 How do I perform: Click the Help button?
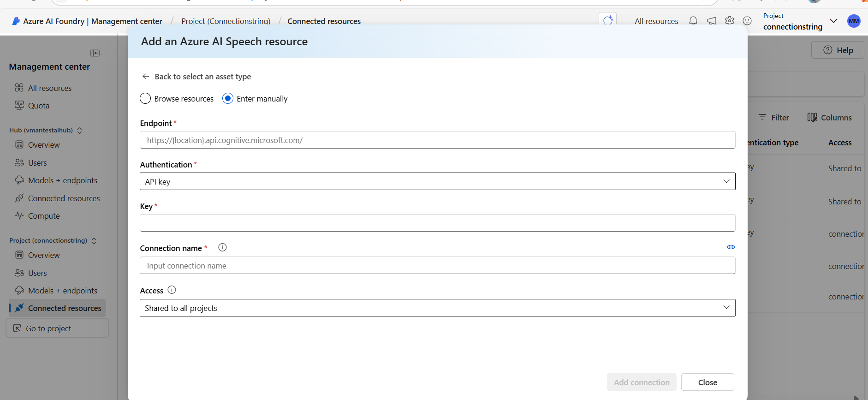click(x=838, y=50)
